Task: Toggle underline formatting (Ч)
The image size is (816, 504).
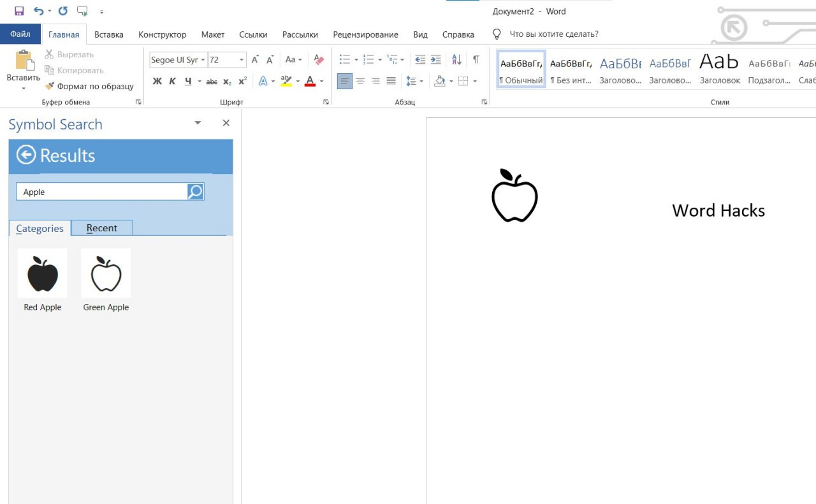Action: 188,82
